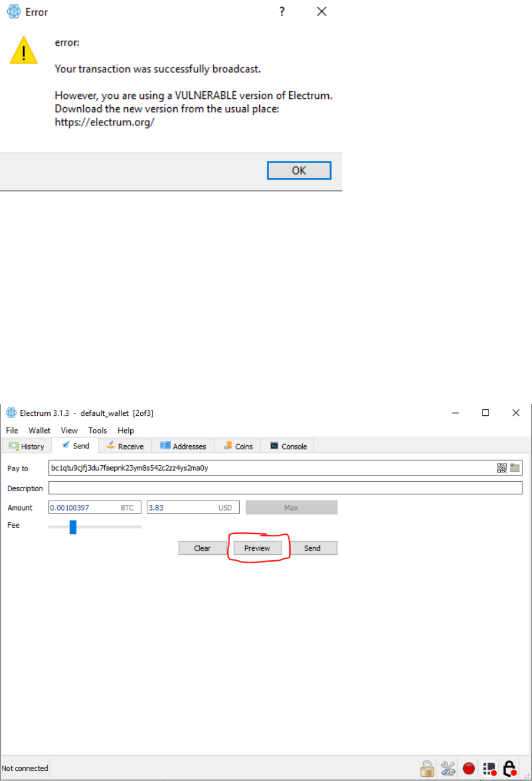Image resolution: width=532 pixels, height=781 pixels.
Task: Click the Max amount button
Action: coord(292,508)
